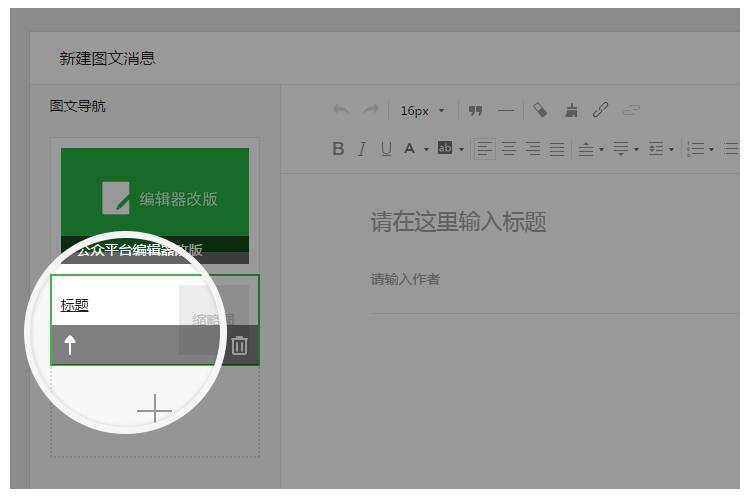
Task: Click the plus to add new article
Action: (x=154, y=409)
